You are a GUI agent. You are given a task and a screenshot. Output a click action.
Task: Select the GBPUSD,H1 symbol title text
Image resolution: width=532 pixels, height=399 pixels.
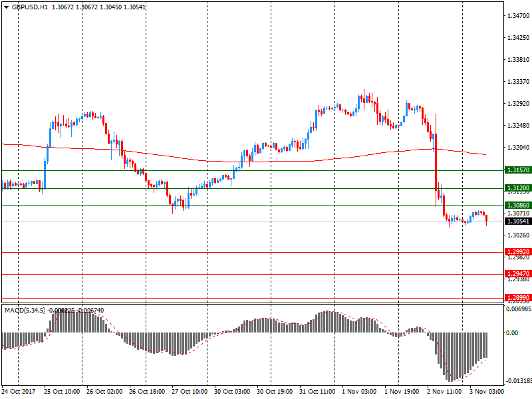[30, 7]
